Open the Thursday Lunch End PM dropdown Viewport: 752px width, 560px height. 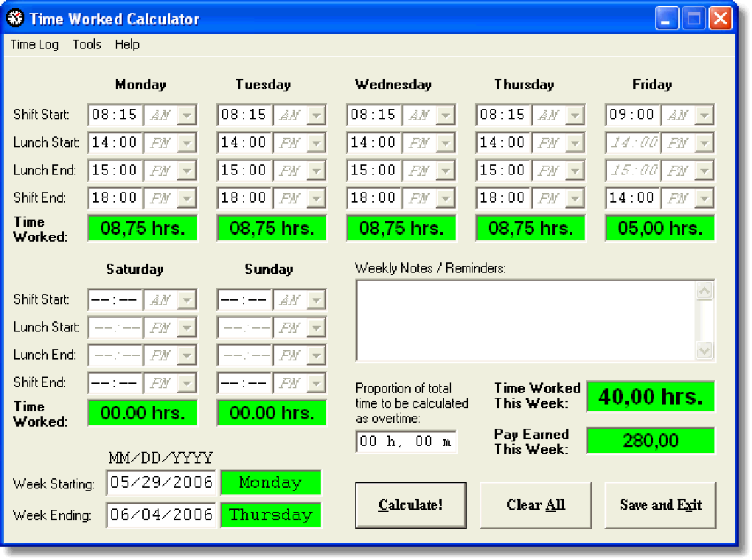coord(577,170)
